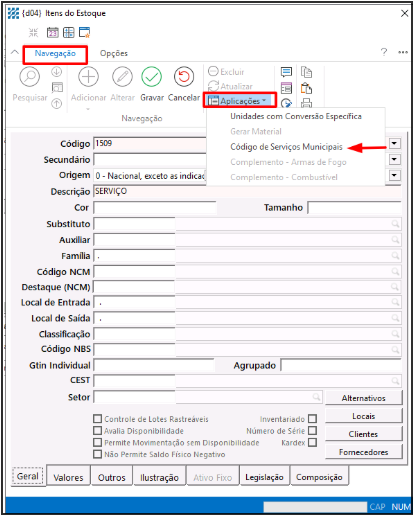The height and width of the screenshot is (516, 414).
Task: Click the printer icon in ribbon
Action: (x=306, y=103)
